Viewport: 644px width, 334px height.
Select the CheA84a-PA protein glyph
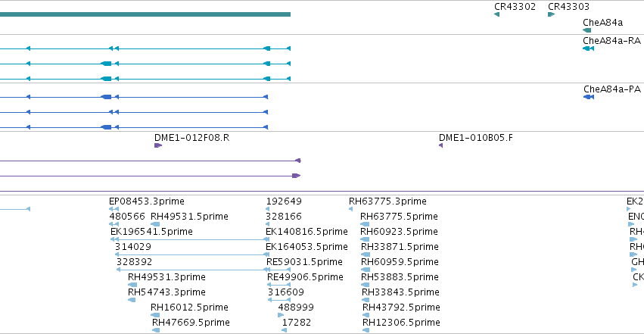point(589,97)
